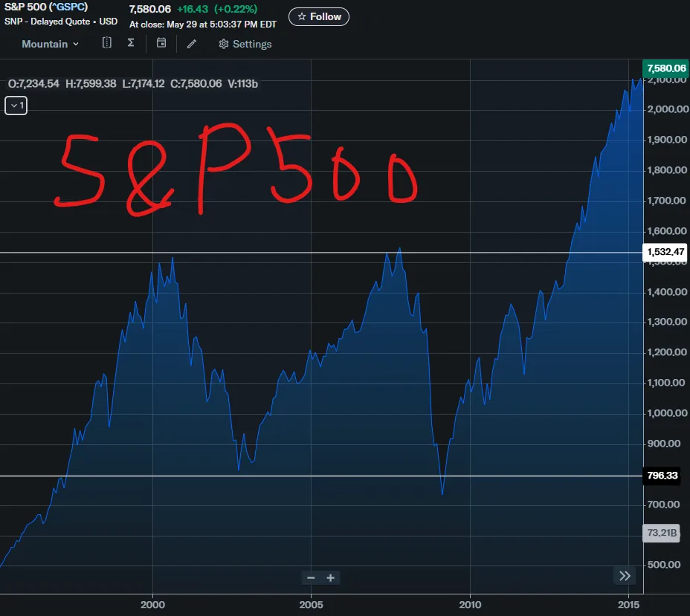Image resolution: width=690 pixels, height=616 pixels.
Task: Click the 500.00 y-axis price label
Action: [x=664, y=565]
